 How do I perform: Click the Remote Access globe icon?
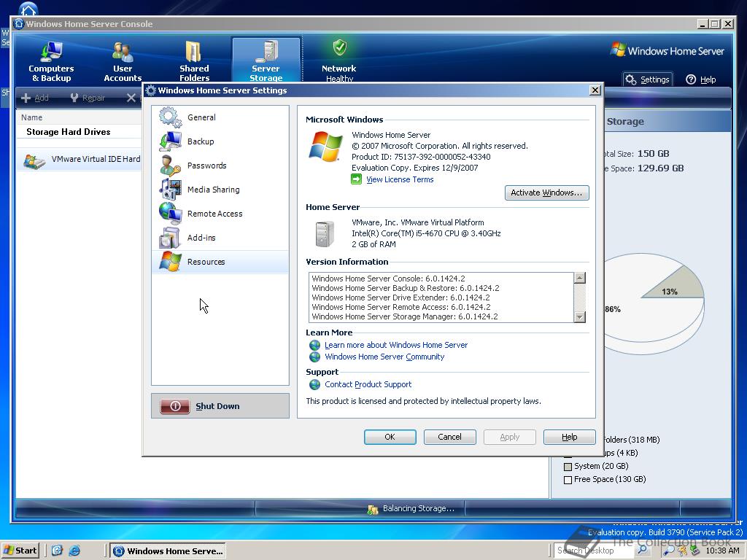(170, 214)
